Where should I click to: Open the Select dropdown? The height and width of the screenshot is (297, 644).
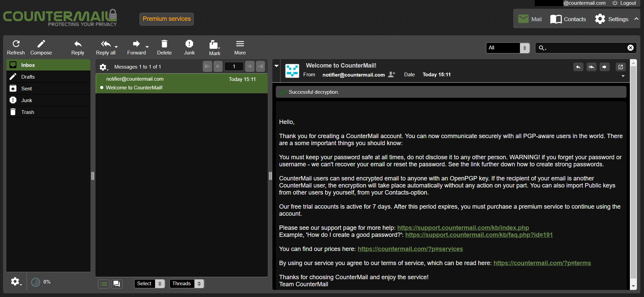[x=150, y=284]
